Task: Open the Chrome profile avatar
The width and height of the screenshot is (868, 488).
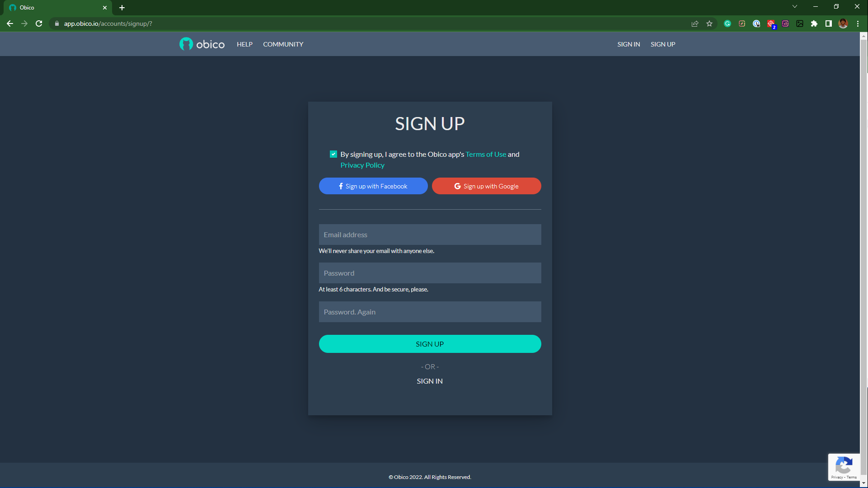Action: (843, 23)
